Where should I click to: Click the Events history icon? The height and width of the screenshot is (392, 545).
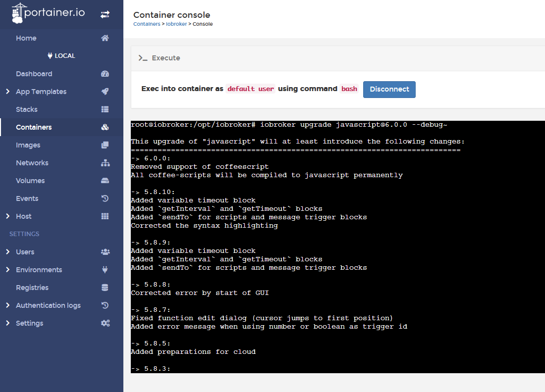[x=105, y=198]
